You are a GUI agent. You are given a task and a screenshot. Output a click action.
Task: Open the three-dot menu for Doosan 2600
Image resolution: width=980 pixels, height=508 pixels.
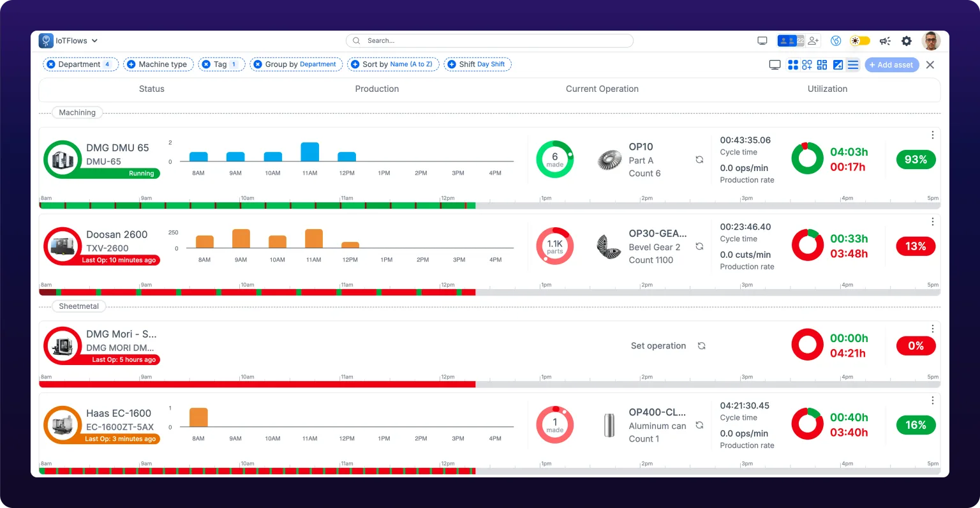pos(933,221)
